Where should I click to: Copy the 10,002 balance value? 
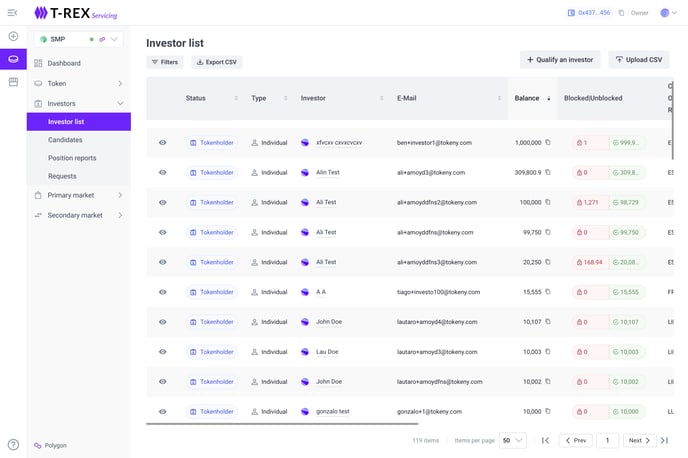point(548,381)
